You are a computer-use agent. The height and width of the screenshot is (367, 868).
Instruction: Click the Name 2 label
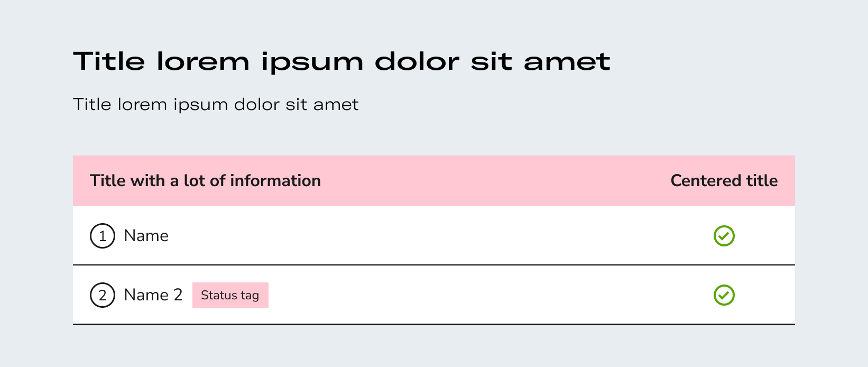tap(153, 295)
